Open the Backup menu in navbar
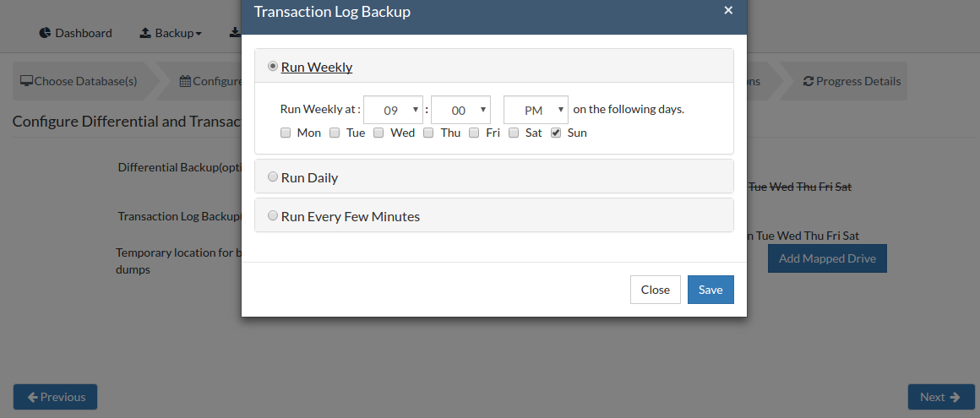The width and height of the screenshot is (980, 418). point(171,33)
